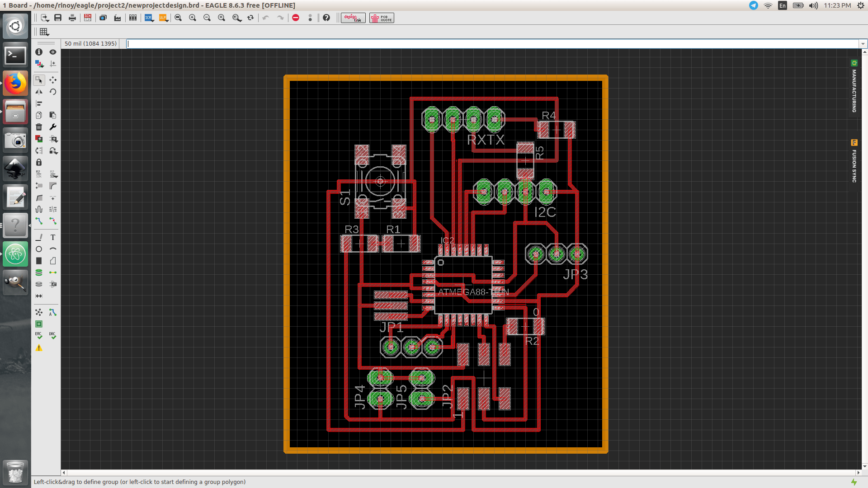Open the Grid settings dropdown
868x488 pixels.
tap(44, 32)
